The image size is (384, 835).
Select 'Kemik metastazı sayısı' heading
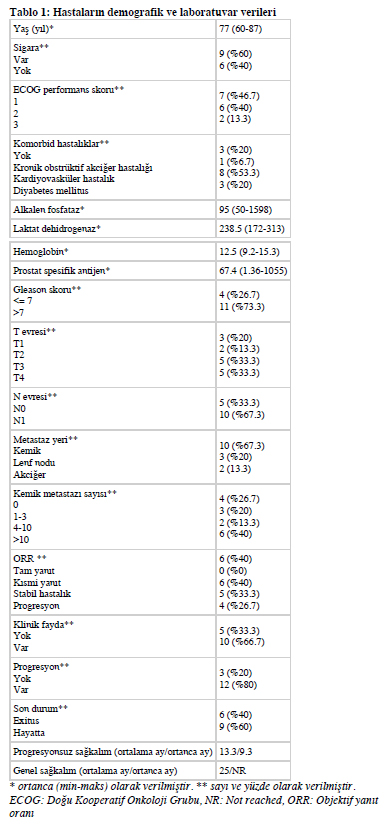pos(65,493)
